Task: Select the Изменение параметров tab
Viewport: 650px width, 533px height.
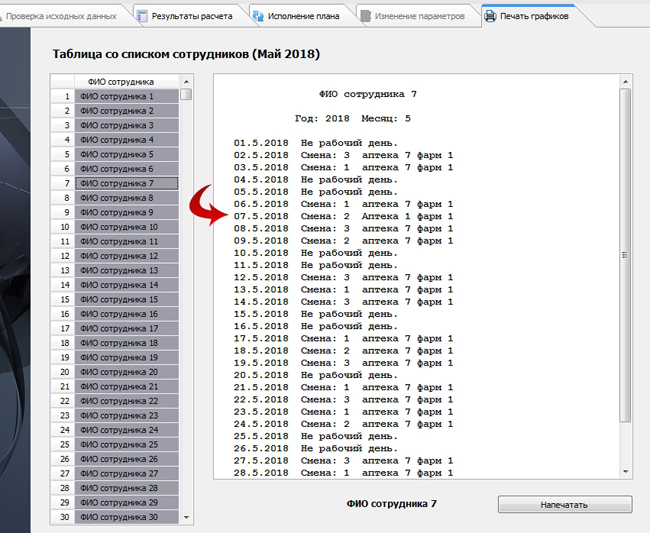Action: coord(420,16)
